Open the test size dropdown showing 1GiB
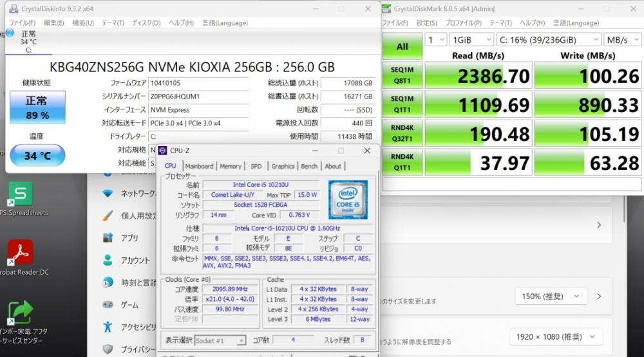The width and height of the screenshot is (644, 357). coord(471,40)
